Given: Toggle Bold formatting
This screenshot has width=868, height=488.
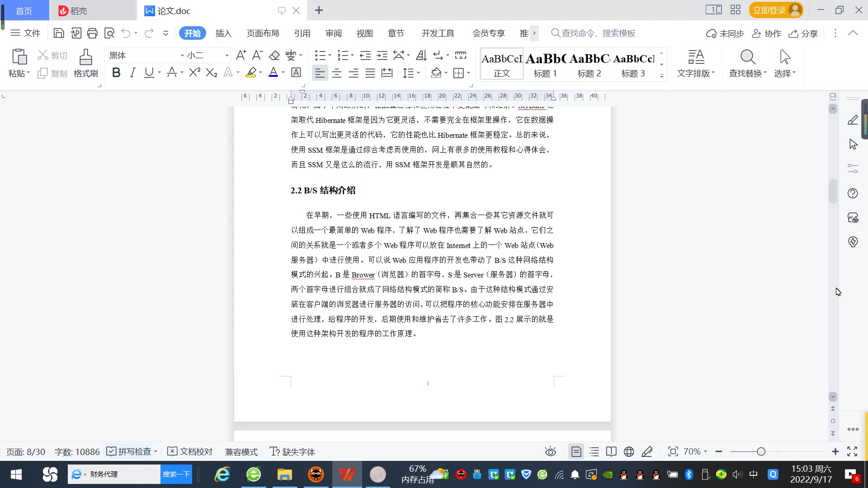Looking at the screenshot, I should pos(116,72).
